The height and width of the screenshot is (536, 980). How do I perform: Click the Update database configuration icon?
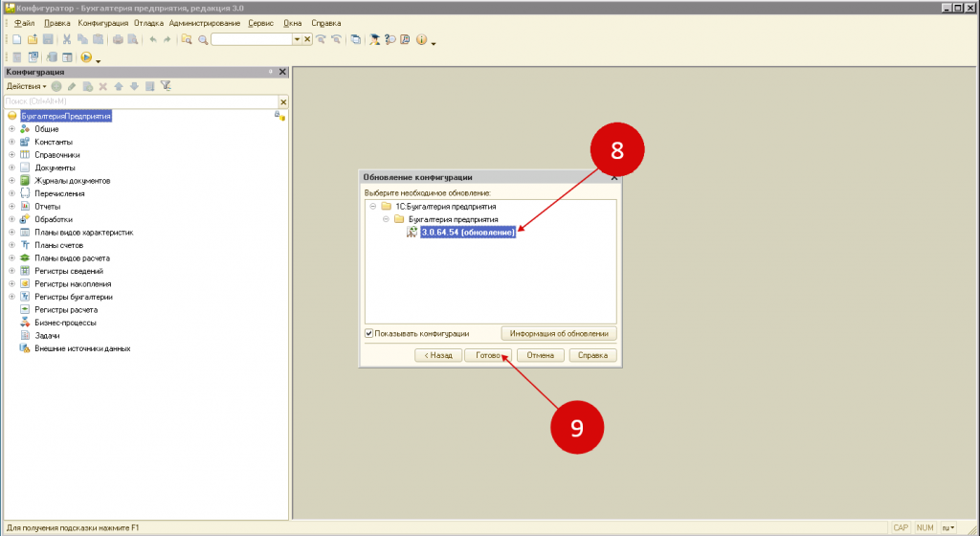52,56
